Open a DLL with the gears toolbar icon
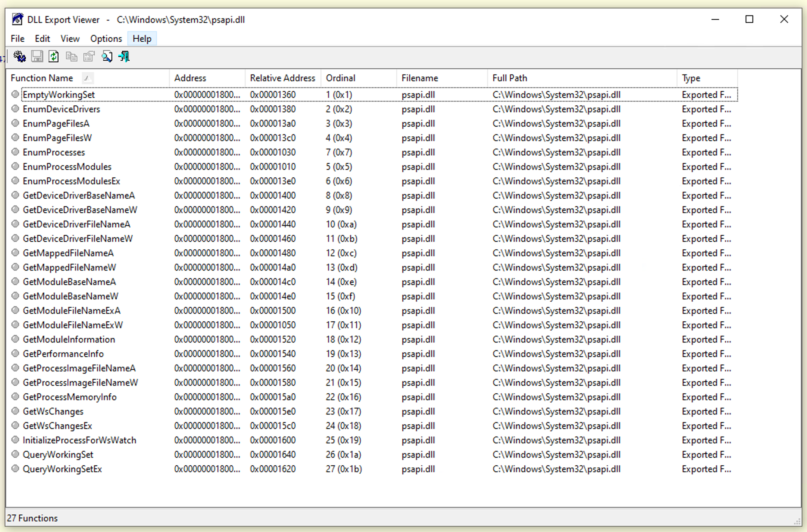Viewport: 807px width, 532px height. coord(20,56)
